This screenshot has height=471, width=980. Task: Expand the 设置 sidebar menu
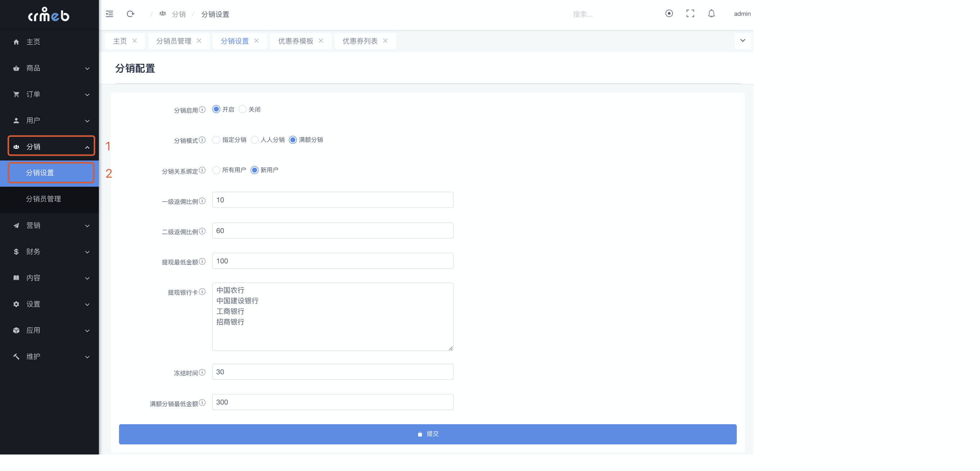49,304
